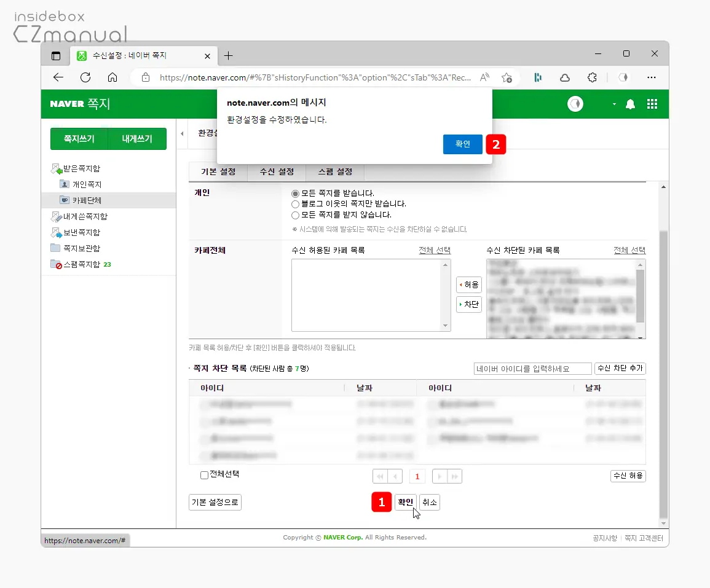
Task: Open the 스팸쪽지함 spam folder icon
Action: pos(54,264)
